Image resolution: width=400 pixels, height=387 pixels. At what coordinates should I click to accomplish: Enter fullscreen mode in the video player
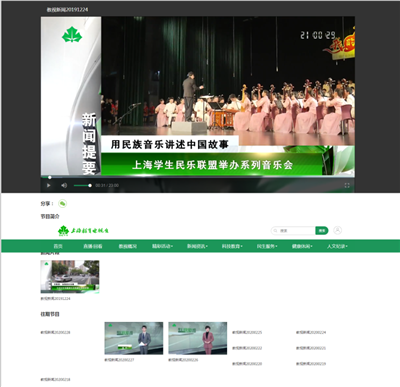click(x=347, y=185)
